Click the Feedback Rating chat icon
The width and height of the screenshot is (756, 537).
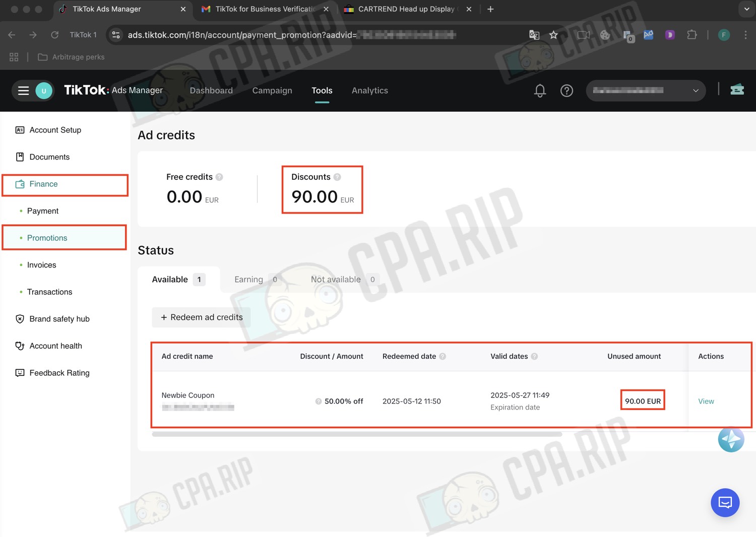[20, 373]
